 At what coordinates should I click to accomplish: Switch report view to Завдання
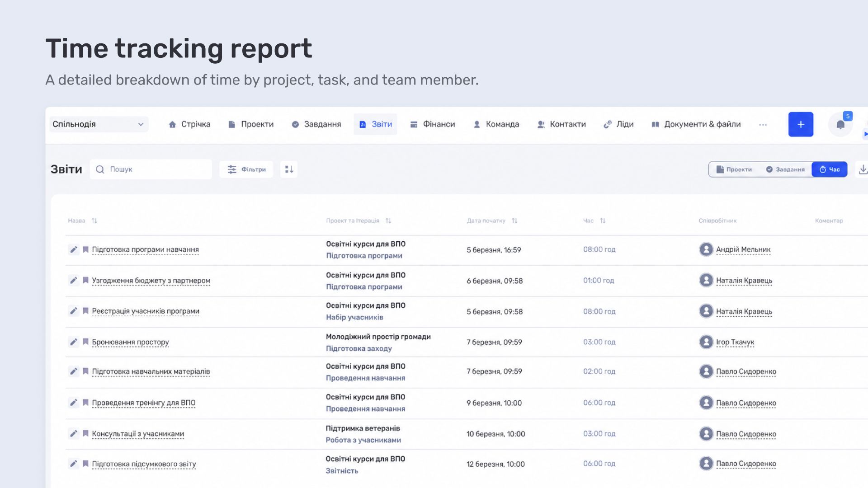point(785,169)
